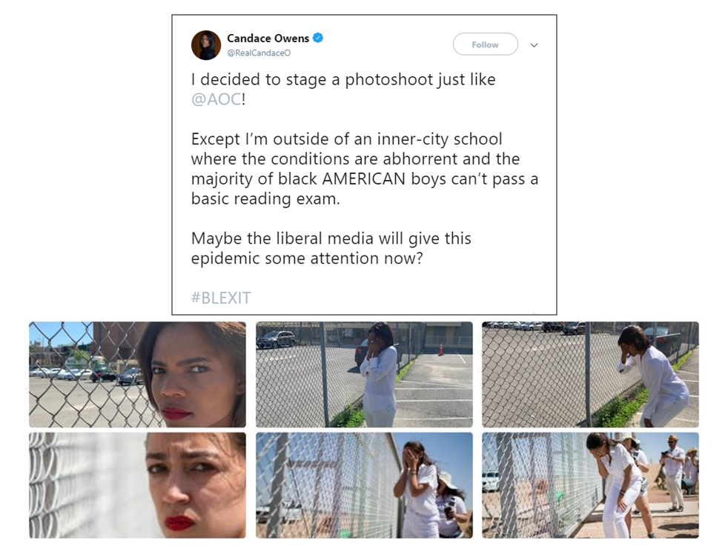Open top-left close-up photo behind chain-link fence
Screen dimensions: 728x560
pyautogui.click(x=137, y=374)
